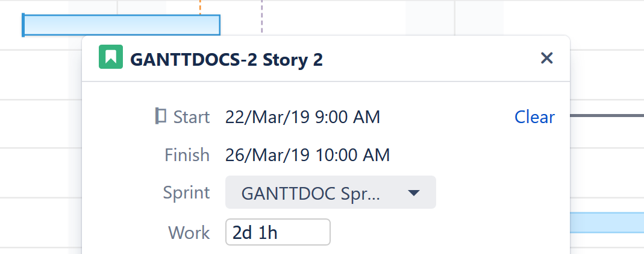Click the dark left edge of the top task bar
Image resolution: width=644 pixels, height=254 pixels.
[23, 25]
